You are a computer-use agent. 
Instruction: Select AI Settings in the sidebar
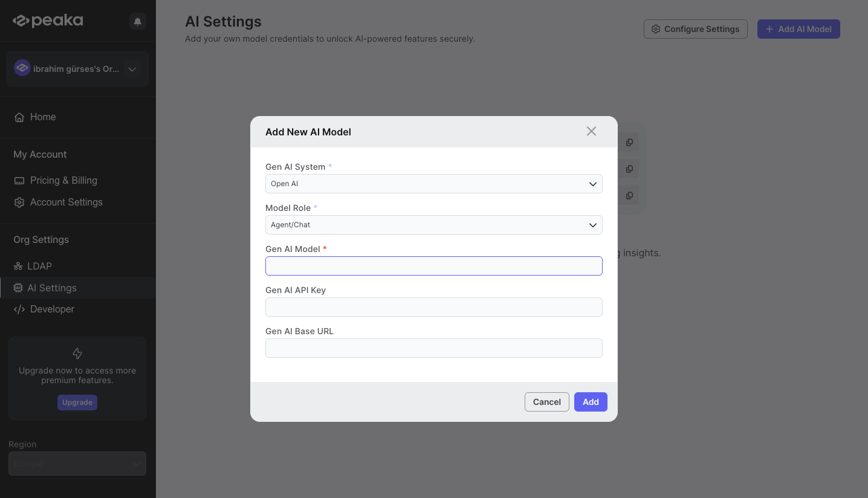[77, 288]
